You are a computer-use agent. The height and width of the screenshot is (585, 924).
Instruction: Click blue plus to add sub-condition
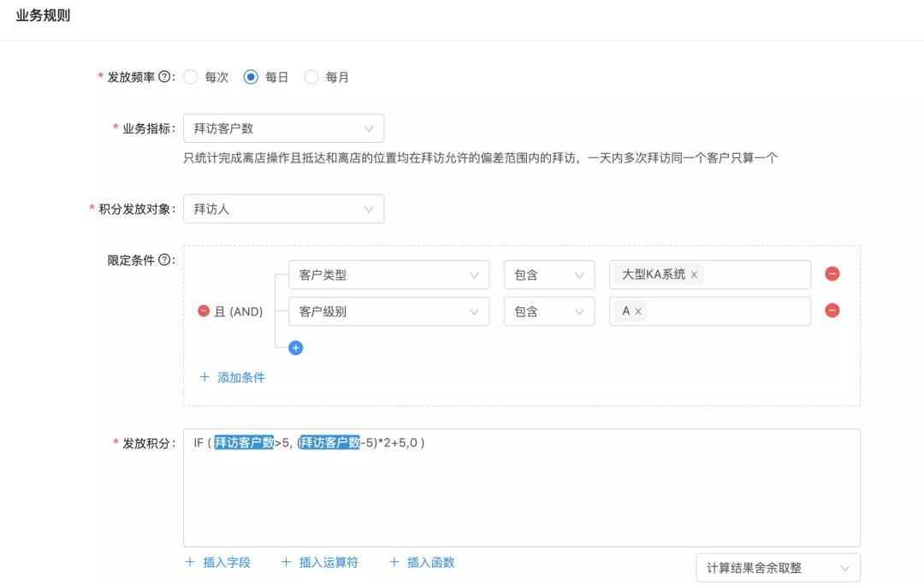click(x=296, y=348)
